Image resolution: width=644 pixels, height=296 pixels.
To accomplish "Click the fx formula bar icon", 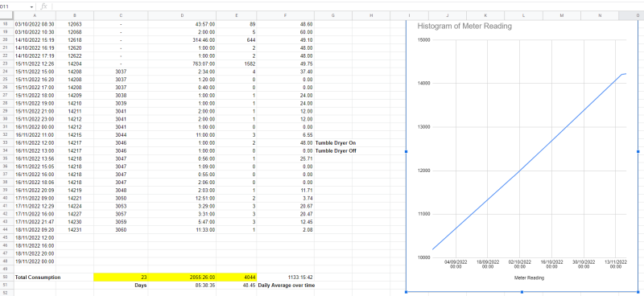I will (x=44, y=6).
